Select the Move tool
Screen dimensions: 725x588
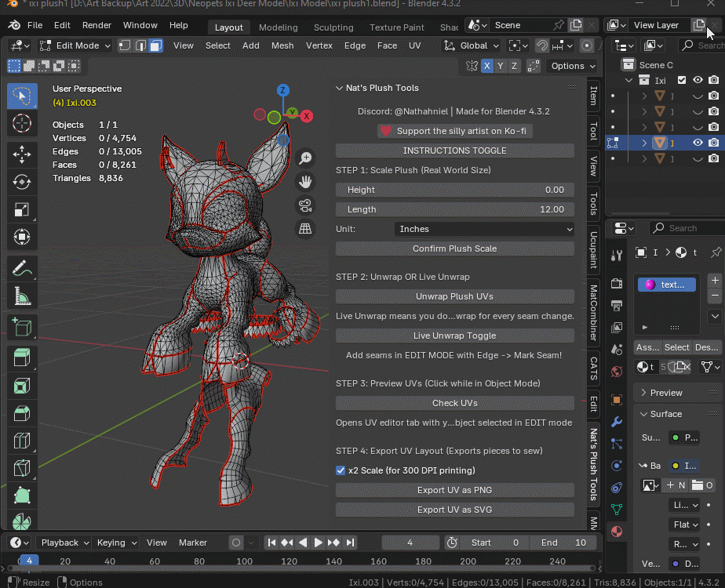point(22,154)
